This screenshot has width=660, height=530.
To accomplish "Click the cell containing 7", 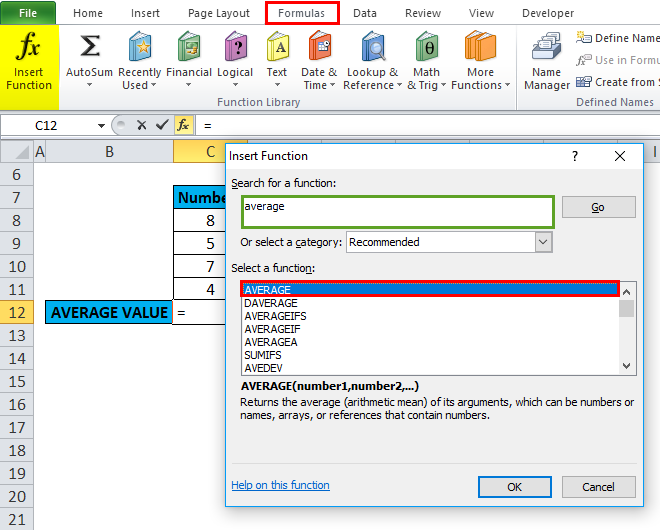I will [200, 266].
